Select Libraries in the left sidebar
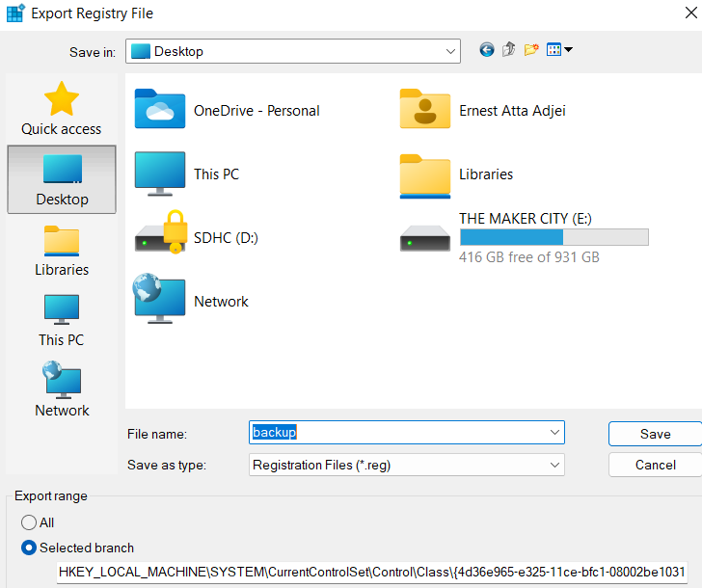This screenshot has width=702, height=588. tap(62, 251)
